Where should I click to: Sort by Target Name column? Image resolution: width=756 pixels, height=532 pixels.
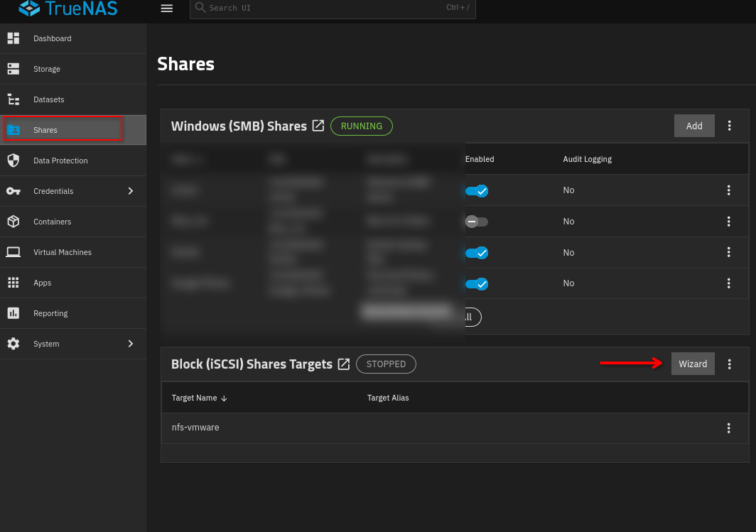click(x=199, y=398)
